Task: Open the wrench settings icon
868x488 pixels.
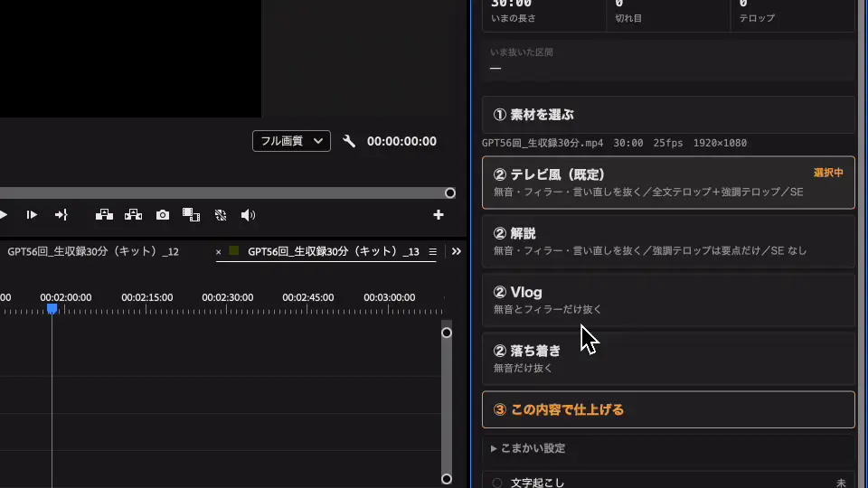Action: click(349, 141)
